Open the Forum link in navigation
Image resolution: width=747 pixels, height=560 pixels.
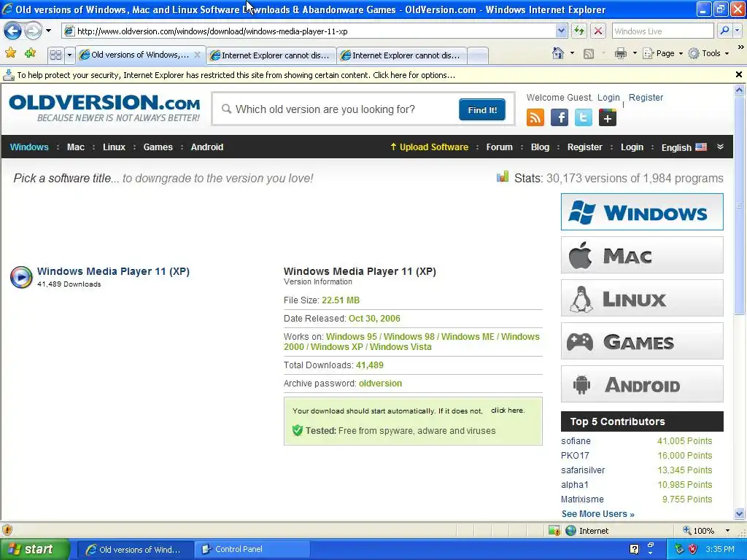tap(499, 147)
